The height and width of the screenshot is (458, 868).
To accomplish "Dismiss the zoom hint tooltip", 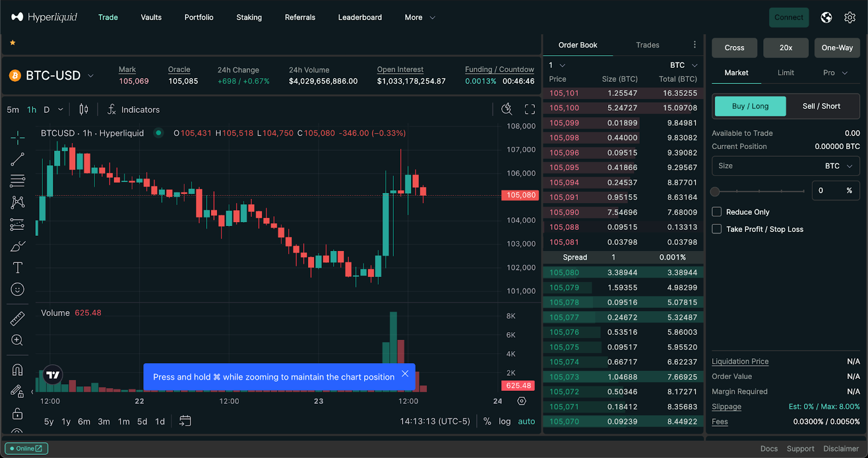I will pyautogui.click(x=405, y=373).
